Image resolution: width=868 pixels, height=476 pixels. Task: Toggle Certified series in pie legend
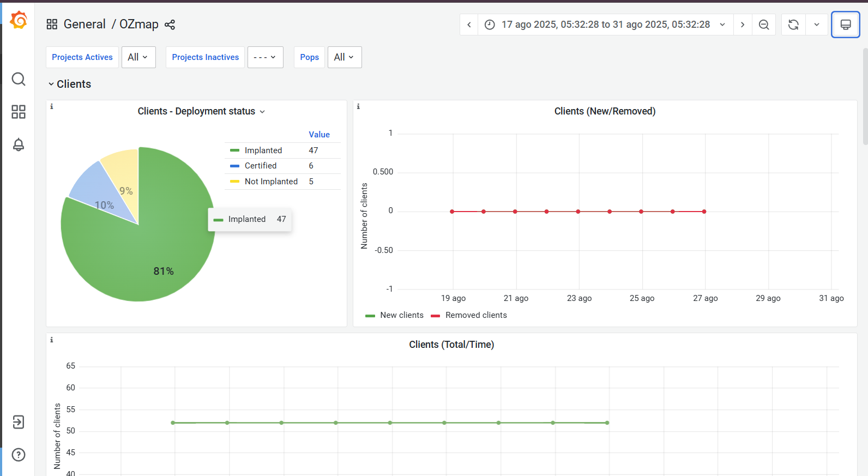pos(260,166)
